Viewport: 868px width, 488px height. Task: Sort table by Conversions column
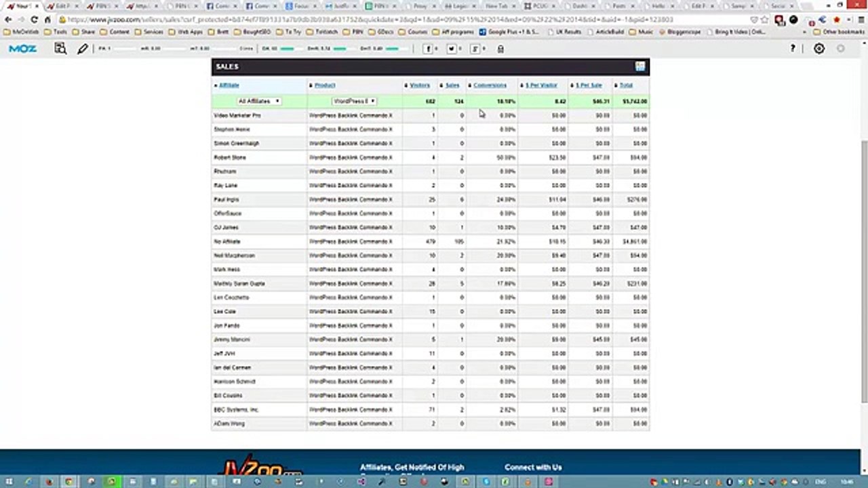(x=490, y=85)
